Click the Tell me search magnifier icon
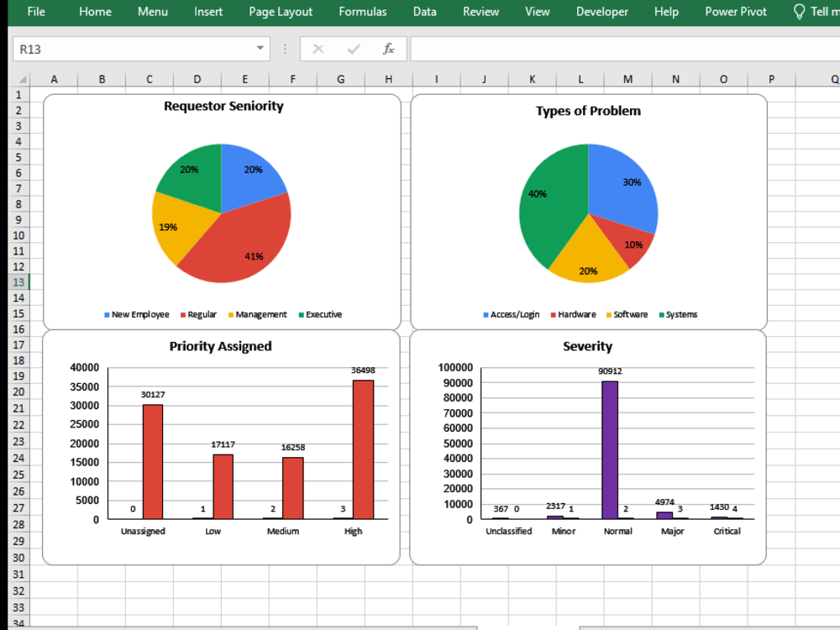840x630 pixels. [x=798, y=11]
